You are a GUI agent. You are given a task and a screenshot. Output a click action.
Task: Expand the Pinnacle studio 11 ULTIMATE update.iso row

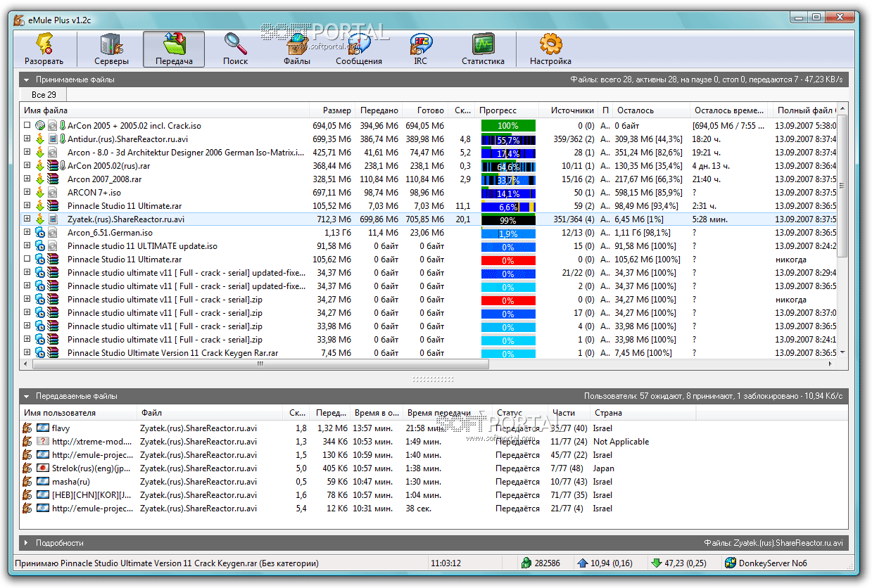(x=27, y=246)
